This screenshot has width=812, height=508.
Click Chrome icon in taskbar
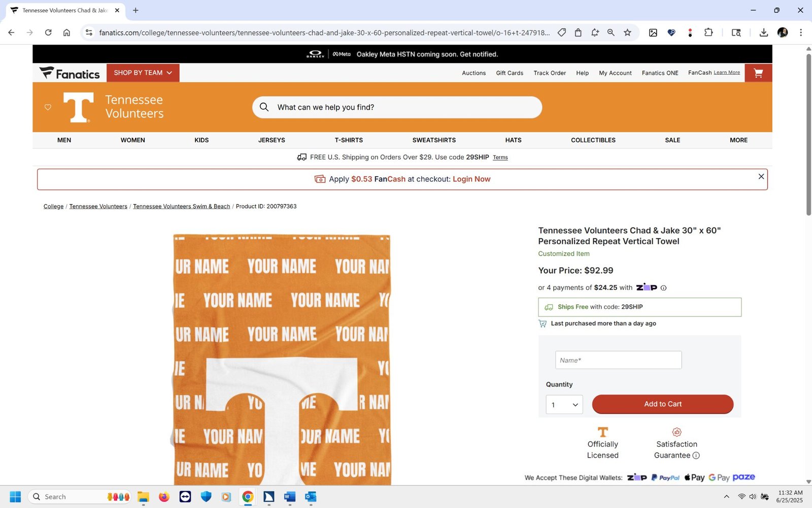click(x=248, y=497)
